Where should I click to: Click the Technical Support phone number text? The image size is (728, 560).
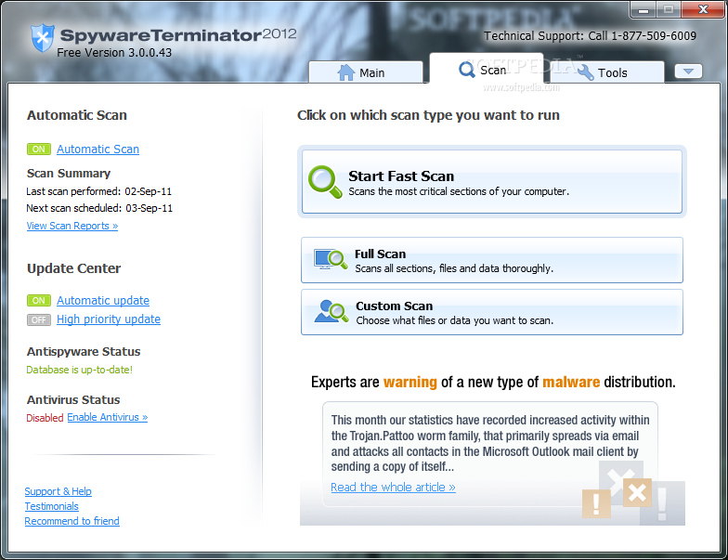click(x=590, y=35)
